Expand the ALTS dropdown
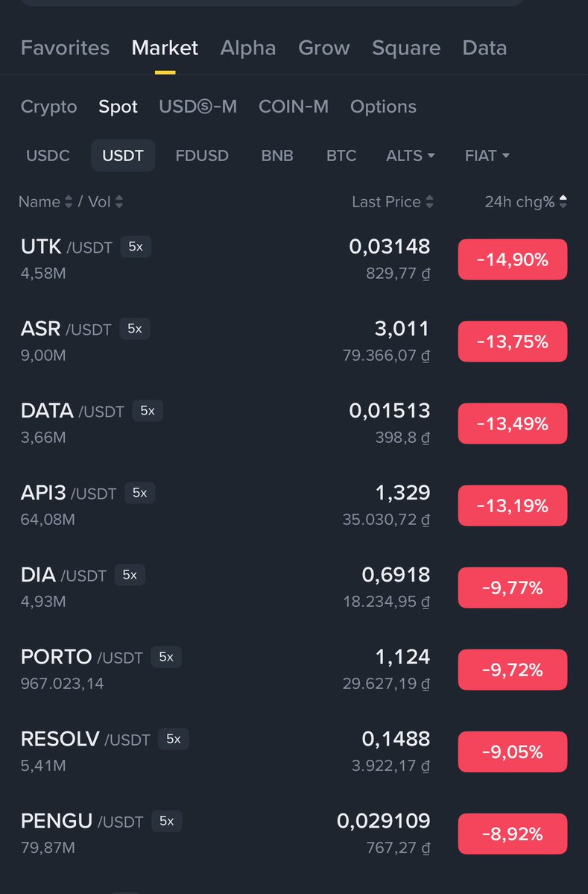The width and height of the screenshot is (588, 894). (x=410, y=156)
